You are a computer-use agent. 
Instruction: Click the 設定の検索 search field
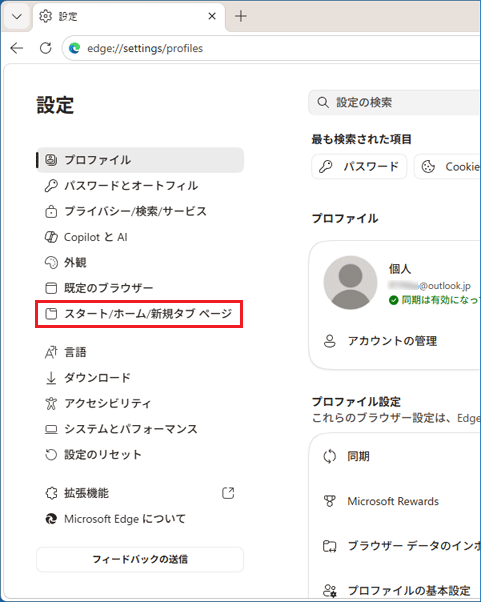[x=395, y=103]
